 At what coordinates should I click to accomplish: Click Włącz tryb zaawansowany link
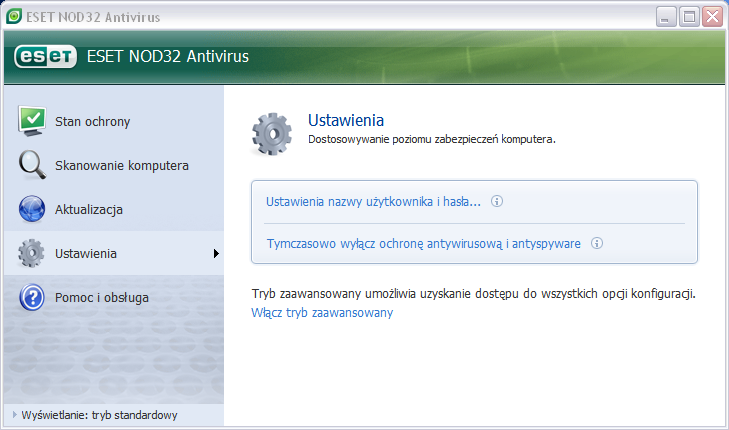click(x=322, y=312)
